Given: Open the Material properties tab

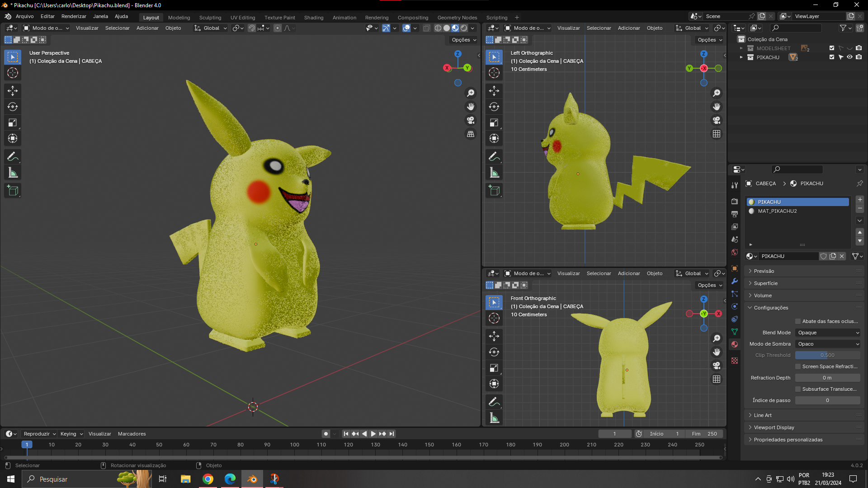Looking at the screenshot, I should tap(735, 344).
